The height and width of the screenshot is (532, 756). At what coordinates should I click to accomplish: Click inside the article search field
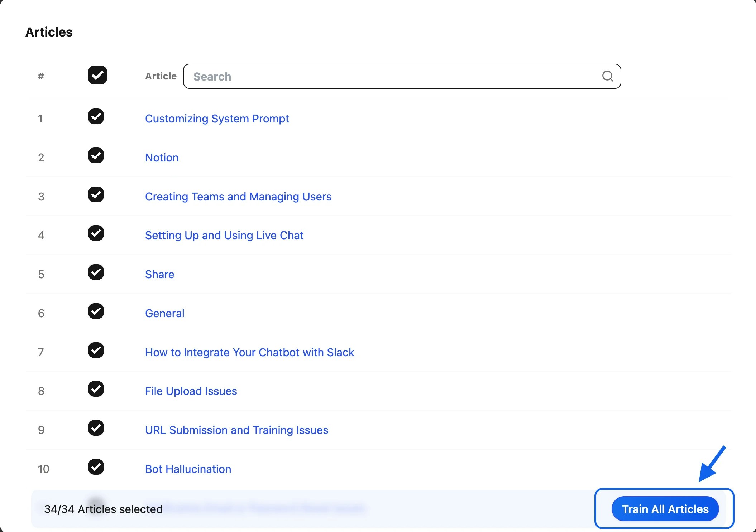point(358,76)
